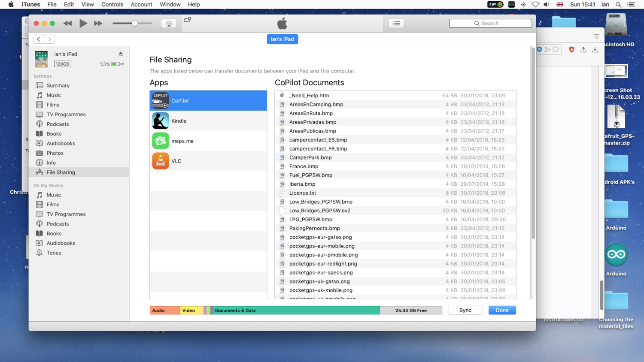Click the Video storage segment

click(x=191, y=311)
